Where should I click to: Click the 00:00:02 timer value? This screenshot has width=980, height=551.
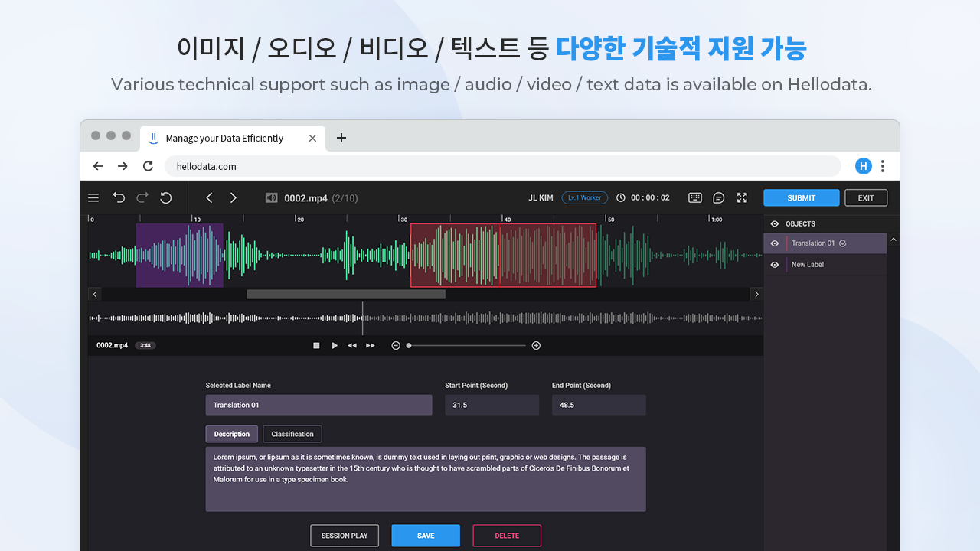pyautogui.click(x=650, y=197)
